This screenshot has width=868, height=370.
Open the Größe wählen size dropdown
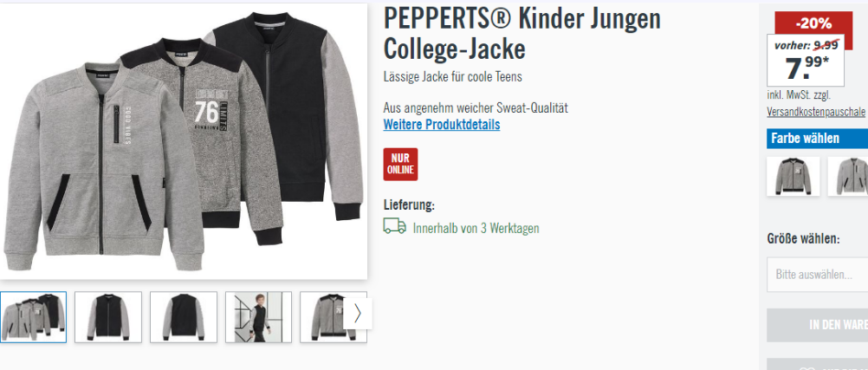tap(817, 274)
